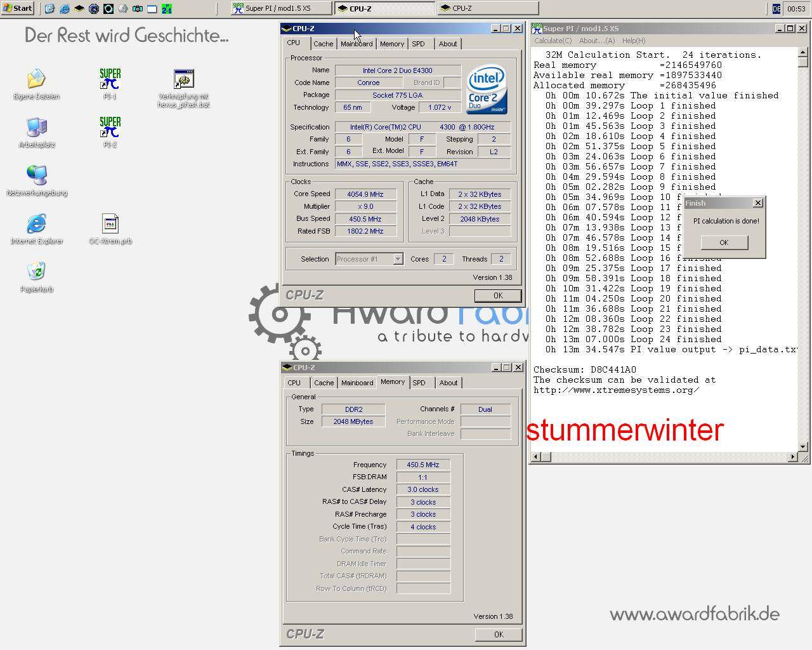Click the blank window quick launch icon
Screen dimensions: 812x650
(x=152, y=8)
